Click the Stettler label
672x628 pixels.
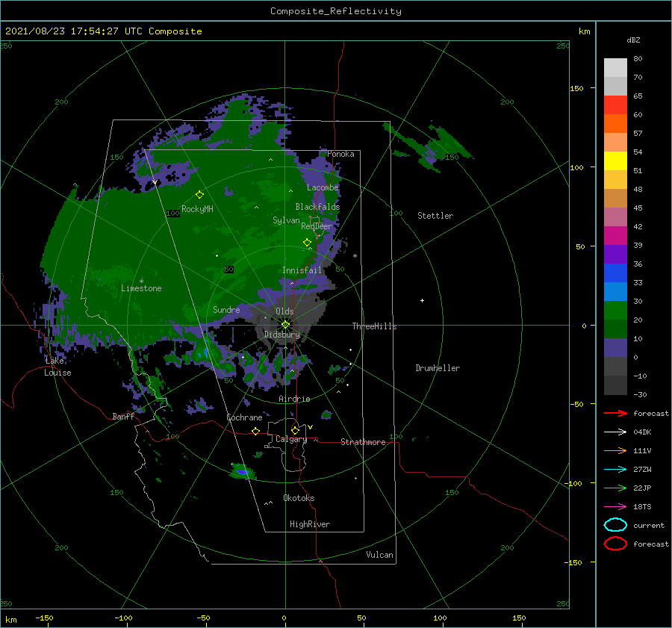tap(435, 216)
